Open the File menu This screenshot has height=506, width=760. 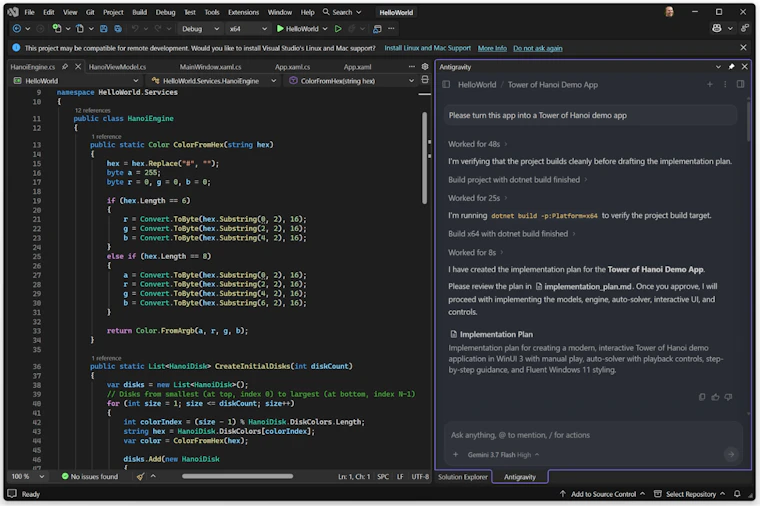(x=30, y=12)
